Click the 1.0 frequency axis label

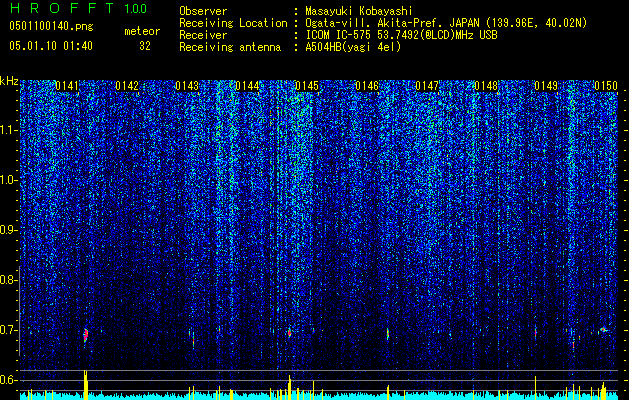[9, 180]
